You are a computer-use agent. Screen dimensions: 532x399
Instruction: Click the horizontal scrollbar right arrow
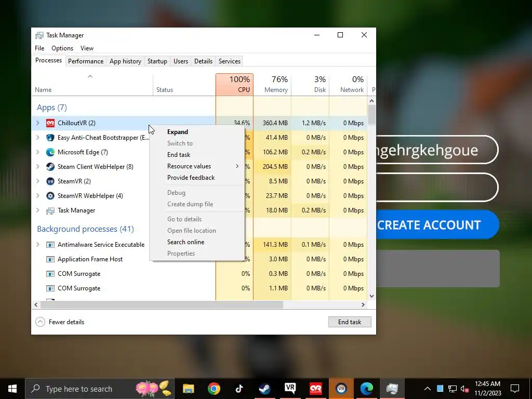tap(363, 304)
